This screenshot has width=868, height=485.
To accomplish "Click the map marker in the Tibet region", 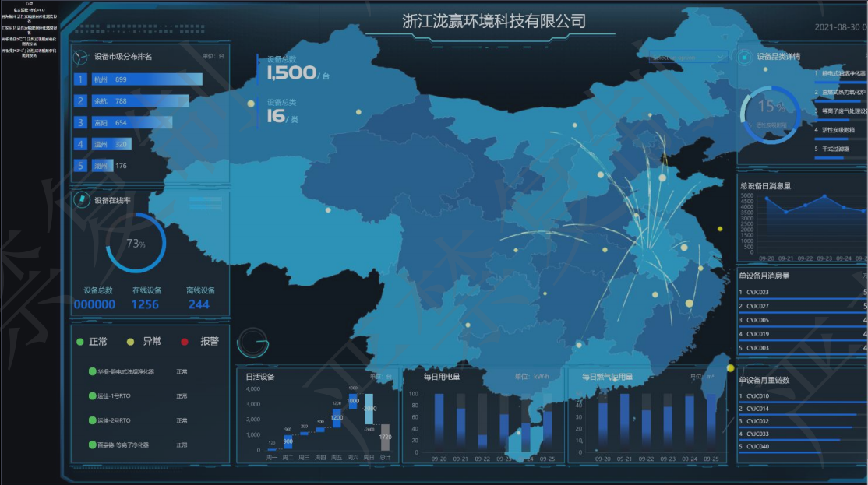I will pos(328,210).
